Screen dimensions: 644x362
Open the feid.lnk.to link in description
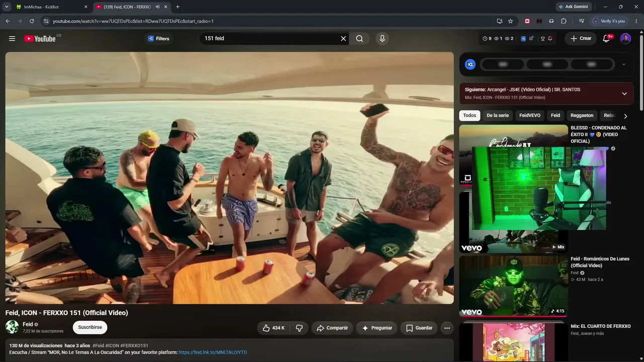[x=213, y=352]
